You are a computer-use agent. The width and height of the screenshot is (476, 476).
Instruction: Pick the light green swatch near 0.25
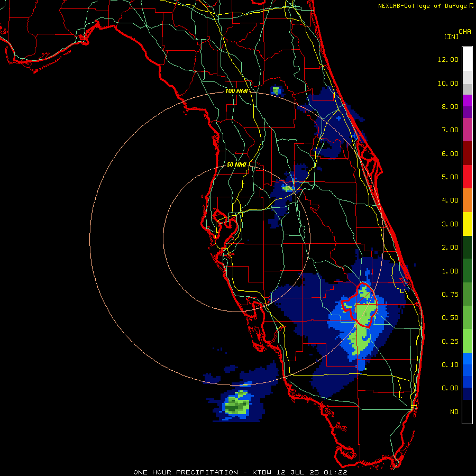(x=467, y=341)
